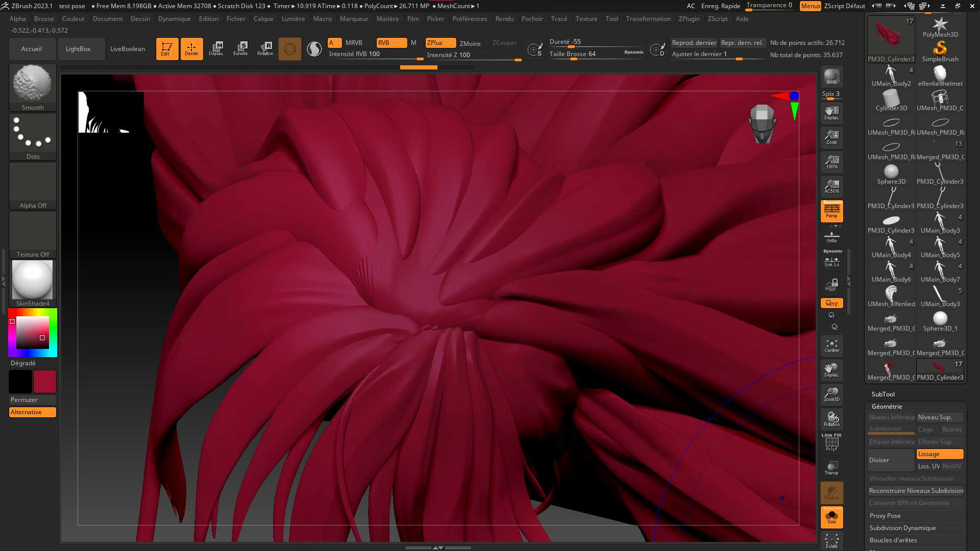
Task: Select the Echelle scale tool
Action: [240, 49]
